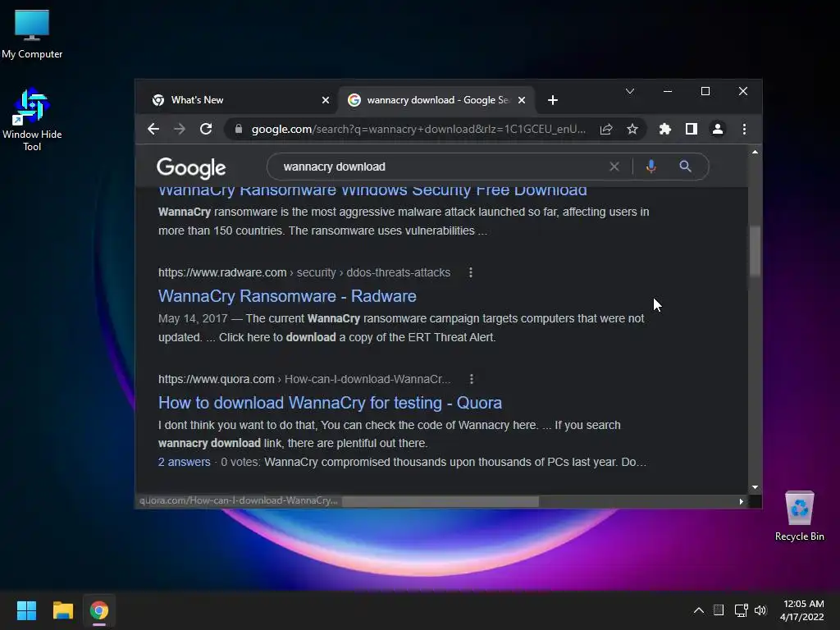Screen dimensions: 840x630
Task: Select the wannacry download Google Search tab
Action: (x=436, y=100)
